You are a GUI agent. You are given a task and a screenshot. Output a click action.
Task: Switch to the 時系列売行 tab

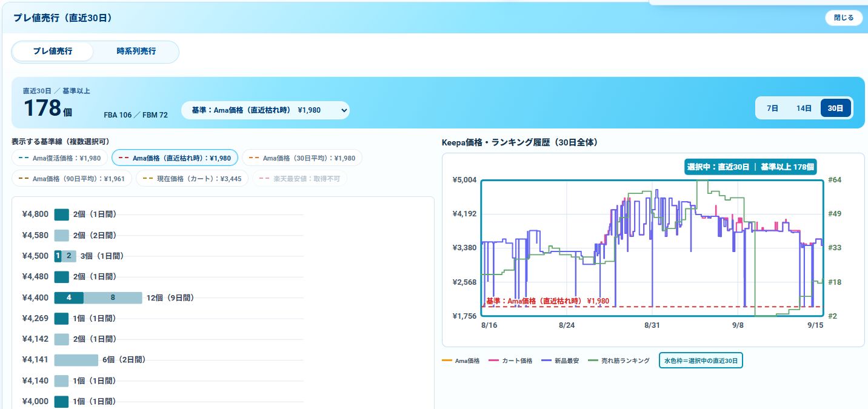tap(136, 52)
